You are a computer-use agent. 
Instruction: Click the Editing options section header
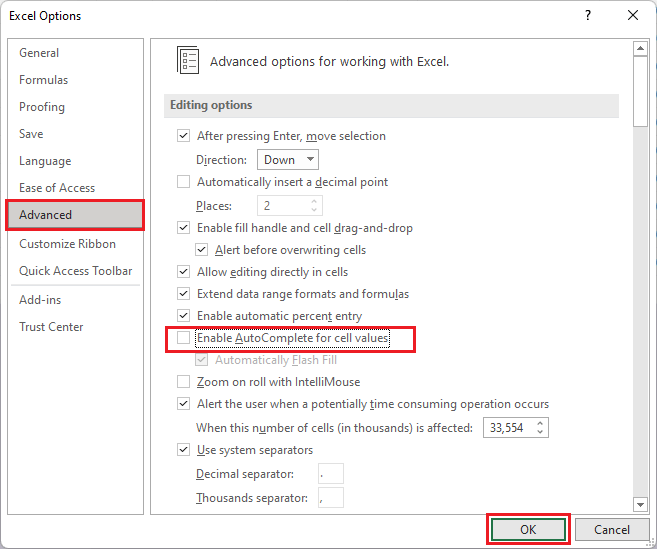[x=391, y=106]
